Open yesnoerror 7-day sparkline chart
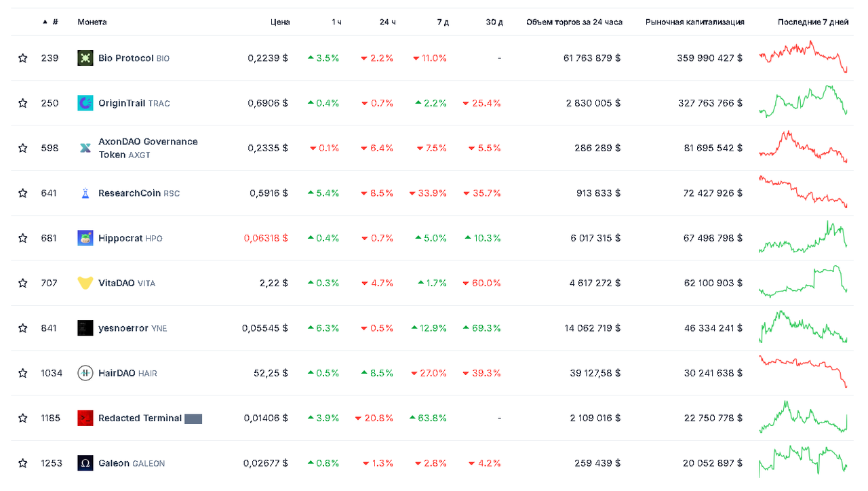This screenshot has height=491, width=868. click(x=803, y=327)
